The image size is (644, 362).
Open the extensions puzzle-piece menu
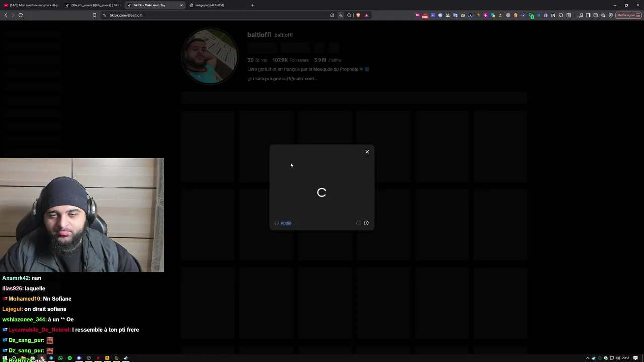click(561, 15)
